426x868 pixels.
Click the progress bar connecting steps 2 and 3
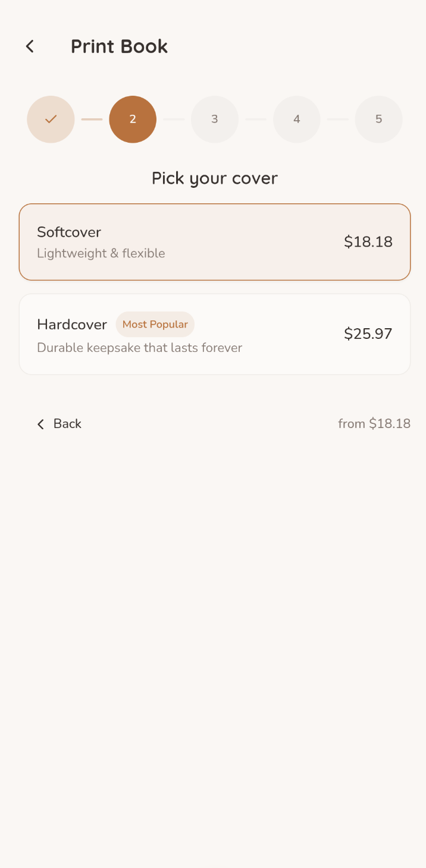[x=174, y=119]
